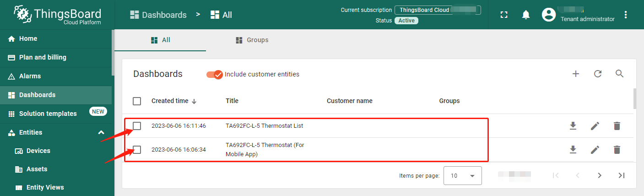The image size is (644, 196).
Task: Refresh the dashboards list
Action: (x=598, y=74)
